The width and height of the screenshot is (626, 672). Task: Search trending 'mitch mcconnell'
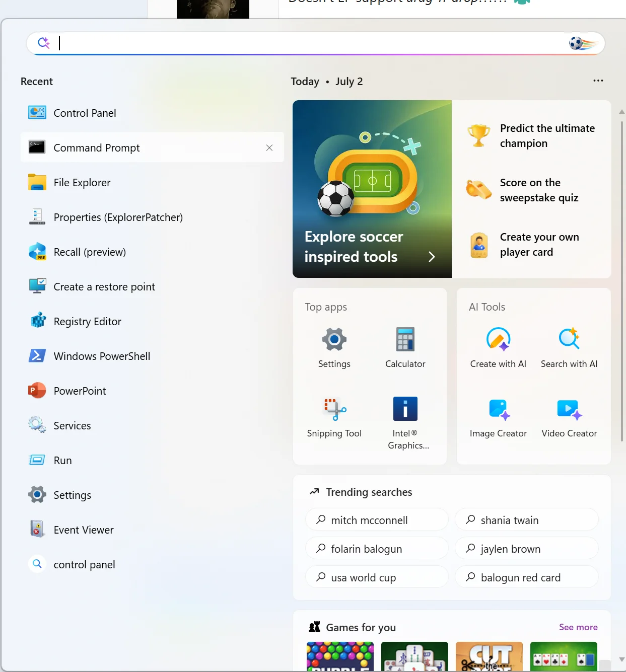click(x=377, y=519)
